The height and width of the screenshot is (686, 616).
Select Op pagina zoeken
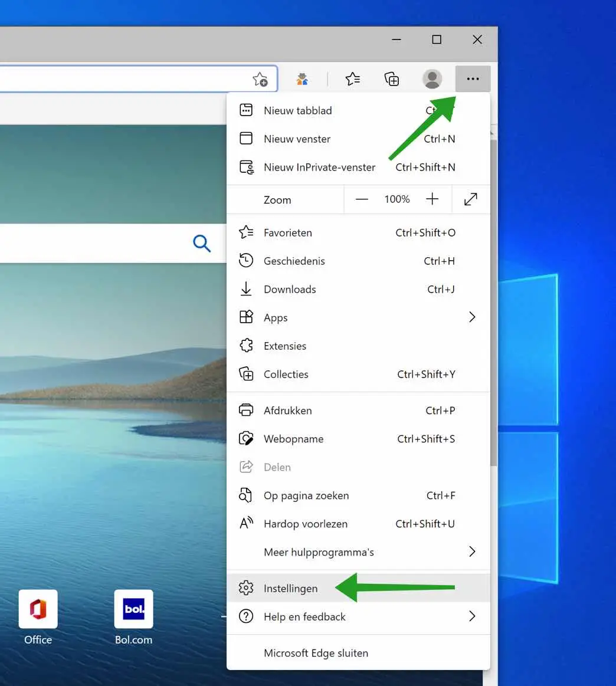point(358,495)
